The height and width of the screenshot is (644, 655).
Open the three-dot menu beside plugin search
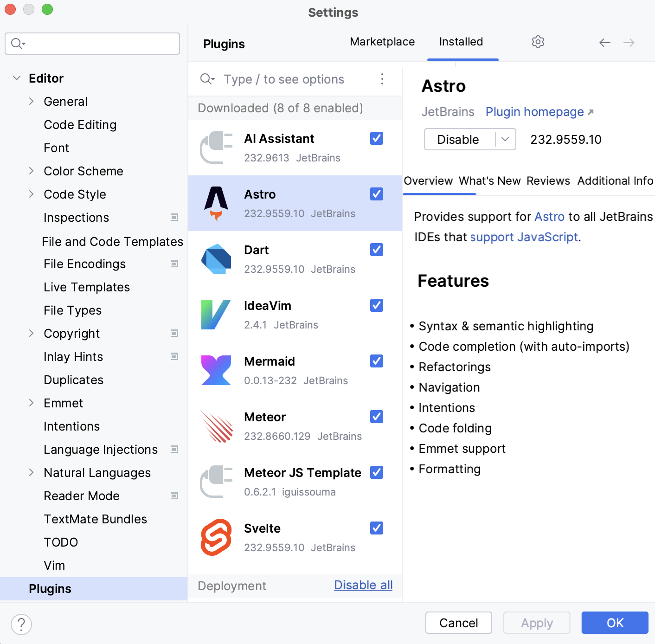[382, 79]
